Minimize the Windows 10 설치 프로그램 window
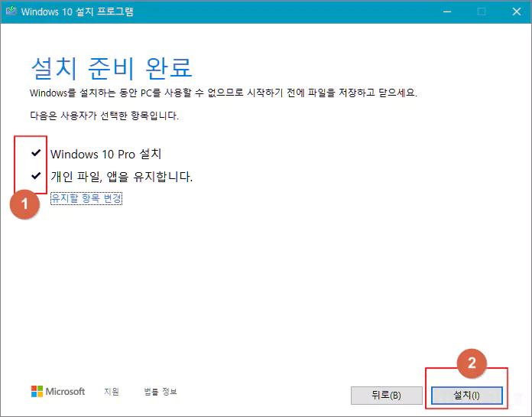 click(x=447, y=11)
